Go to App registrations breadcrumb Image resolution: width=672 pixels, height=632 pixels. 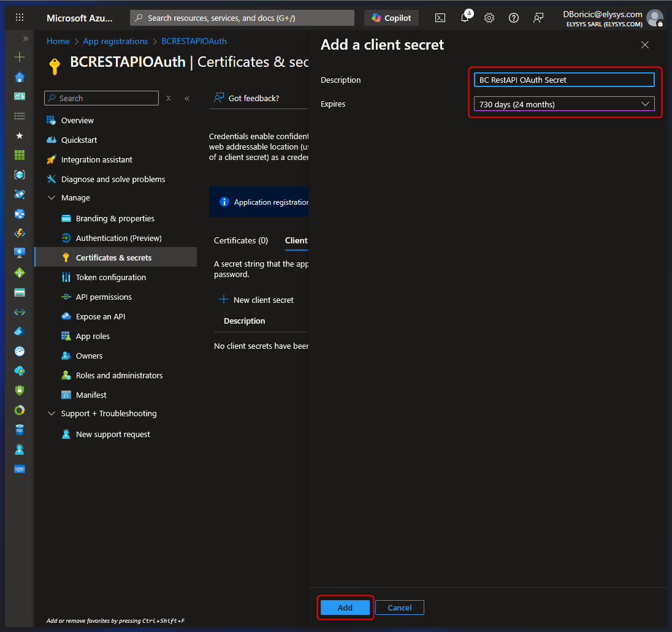click(115, 41)
